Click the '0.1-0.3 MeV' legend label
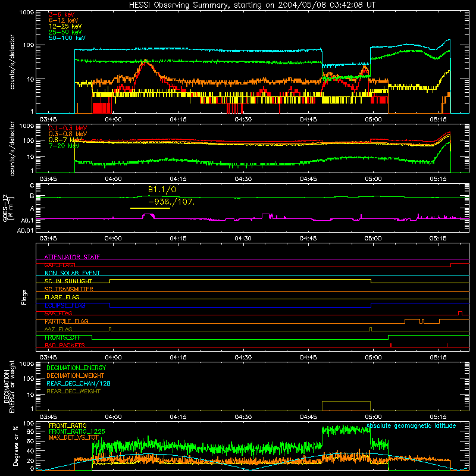This screenshot has width=476, height=476. (68, 129)
